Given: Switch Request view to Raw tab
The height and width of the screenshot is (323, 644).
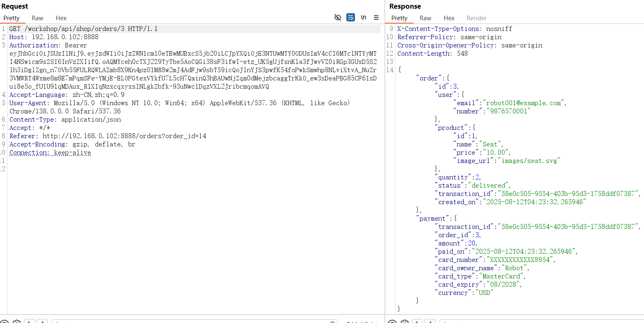Looking at the screenshot, I should tap(38, 18).
